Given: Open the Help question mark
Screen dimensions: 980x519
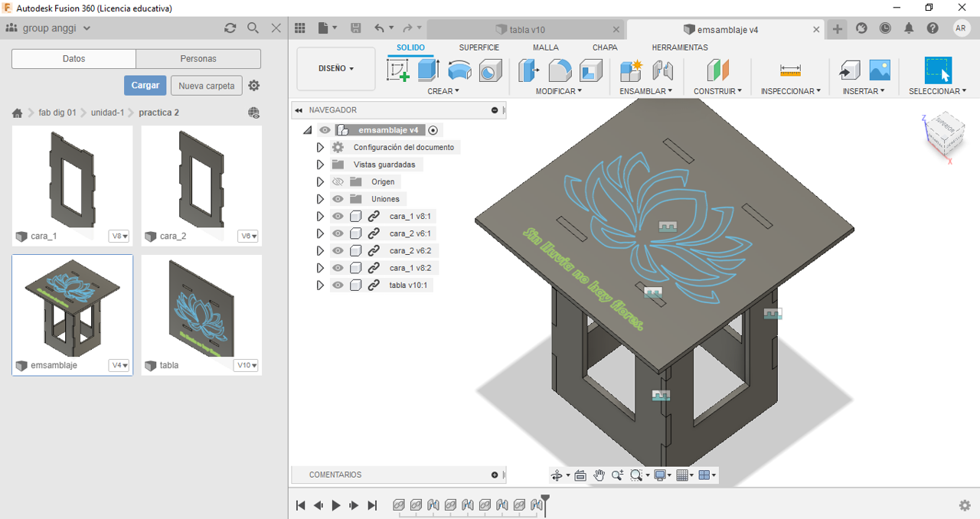Looking at the screenshot, I should tap(933, 28).
